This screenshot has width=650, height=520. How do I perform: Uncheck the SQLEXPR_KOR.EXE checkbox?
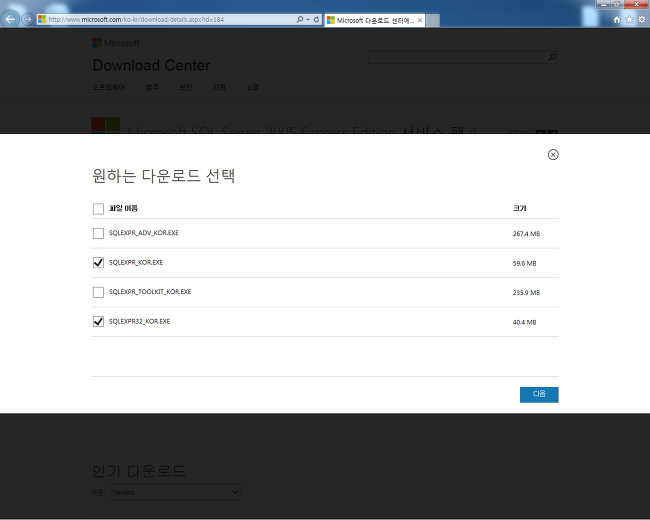point(98,262)
